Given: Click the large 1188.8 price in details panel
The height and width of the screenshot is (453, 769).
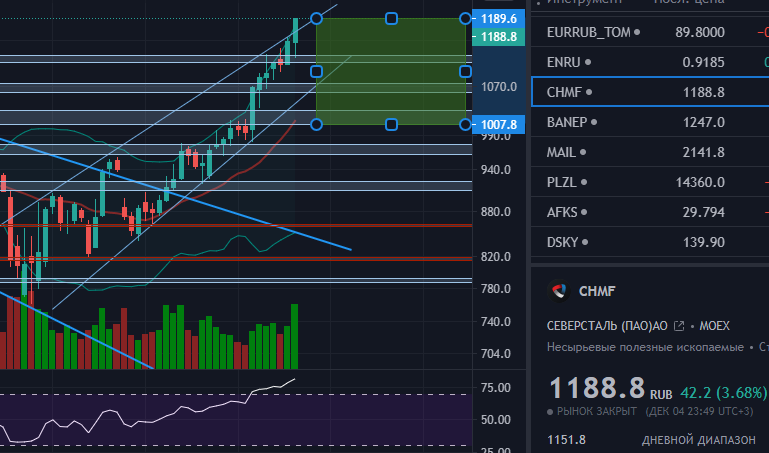Looking at the screenshot, I should pos(597,388).
